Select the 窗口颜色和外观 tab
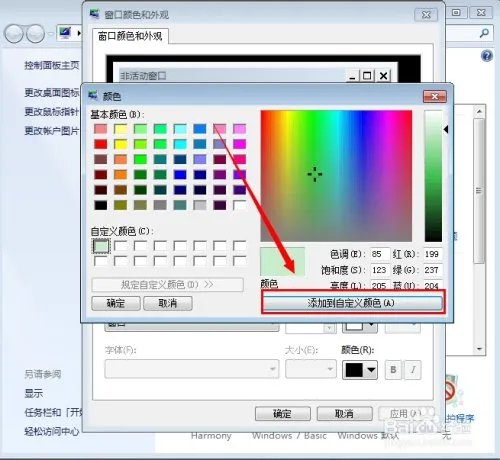The image size is (500, 460). [130, 36]
